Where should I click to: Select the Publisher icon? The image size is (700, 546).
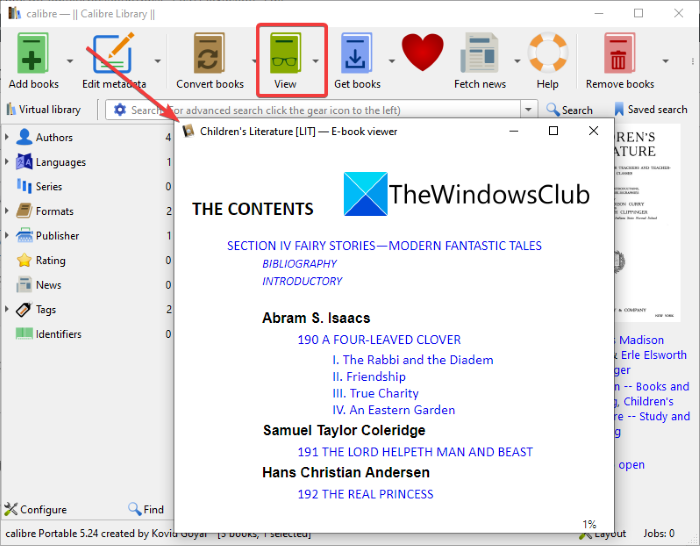24,235
